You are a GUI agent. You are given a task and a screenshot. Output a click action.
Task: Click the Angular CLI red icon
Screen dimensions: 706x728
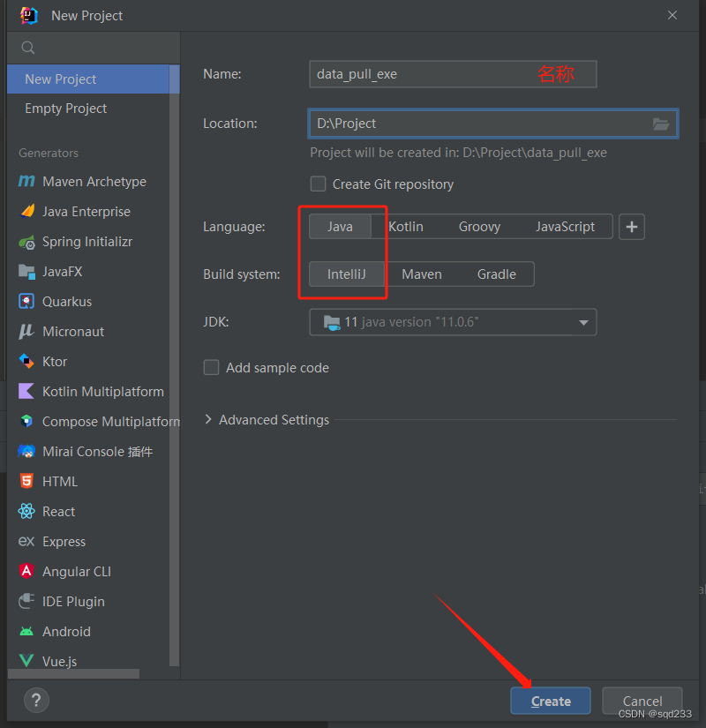(26, 571)
